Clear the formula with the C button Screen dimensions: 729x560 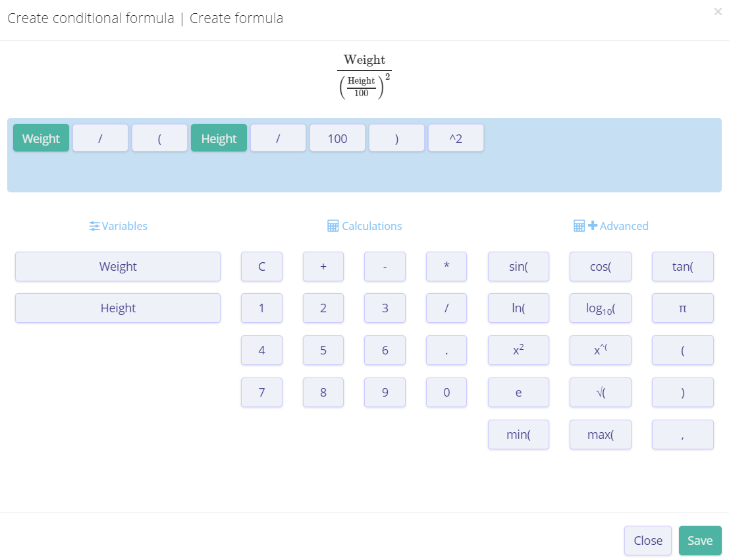pos(261,266)
